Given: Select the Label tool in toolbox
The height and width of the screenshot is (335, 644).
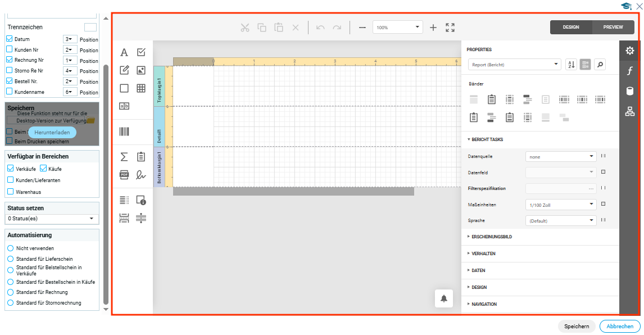Looking at the screenshot, I should tap(124, 52).
